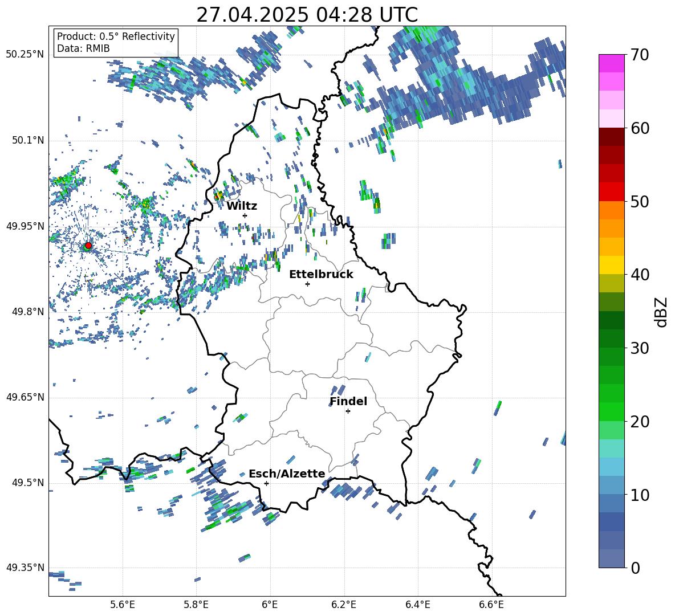
Task: Click the yellow colorbar segment at 40
Action: pos(611,265)
